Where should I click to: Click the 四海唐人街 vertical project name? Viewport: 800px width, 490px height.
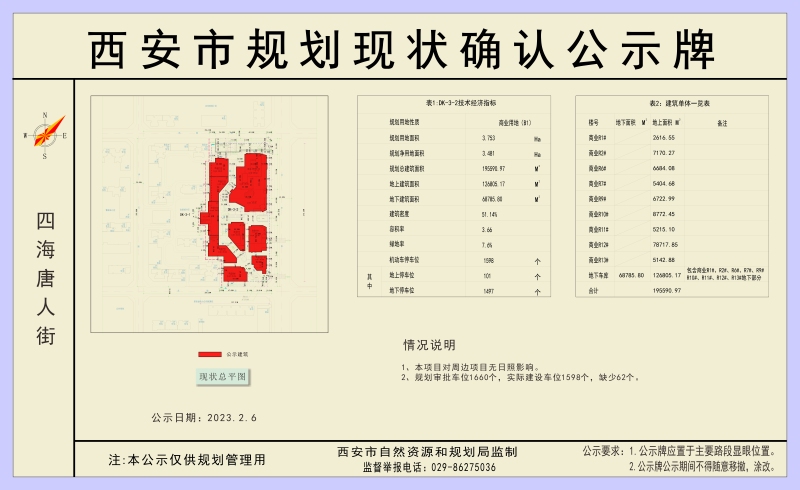(45, 277)
